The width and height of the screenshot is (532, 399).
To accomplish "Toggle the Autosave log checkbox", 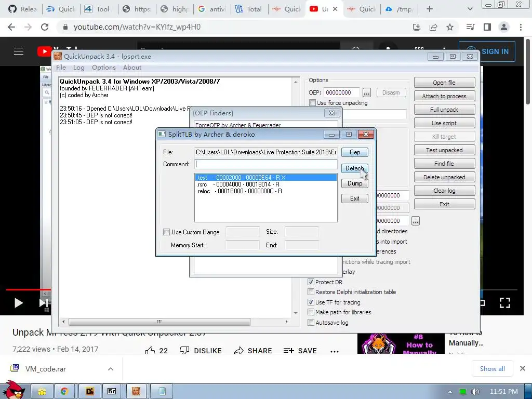I will [311, 323].
